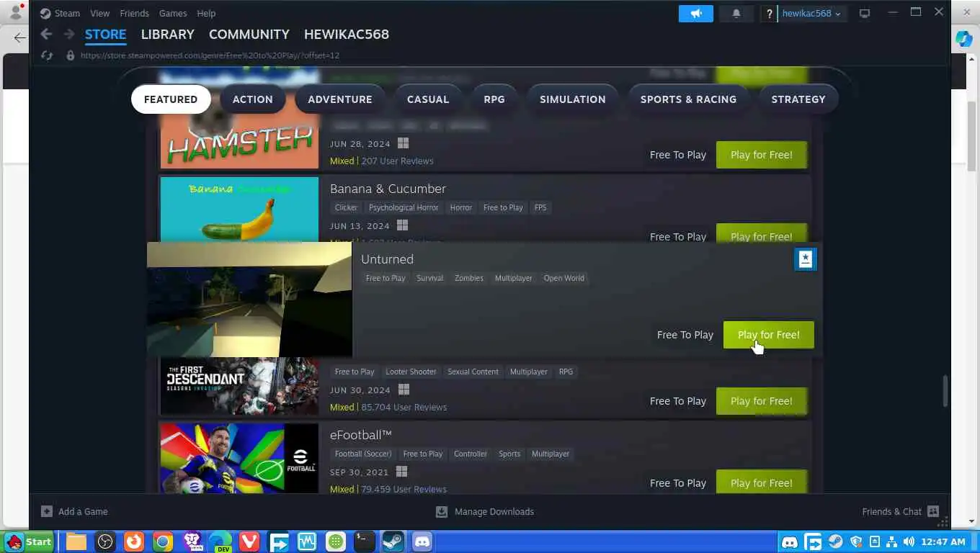980x553 pixels.
Task: Click the Windows icon on eFootball row
Action: click(x=401, y=472)
